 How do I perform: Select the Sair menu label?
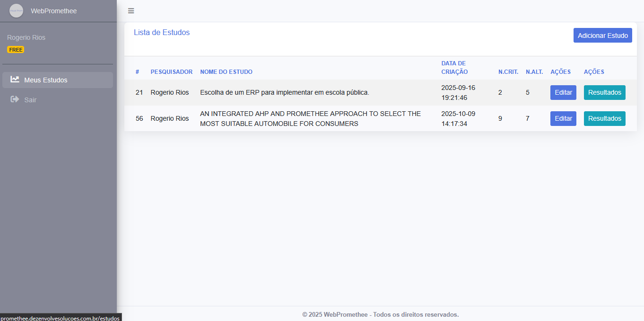[x=30, y=100]
